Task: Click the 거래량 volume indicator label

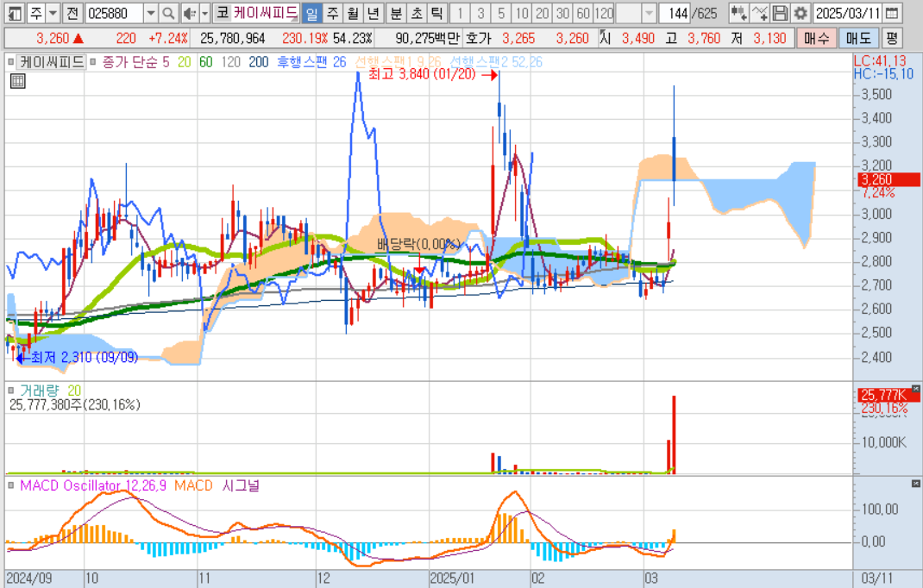Action: pyautogui.click(x=40, y=391)
